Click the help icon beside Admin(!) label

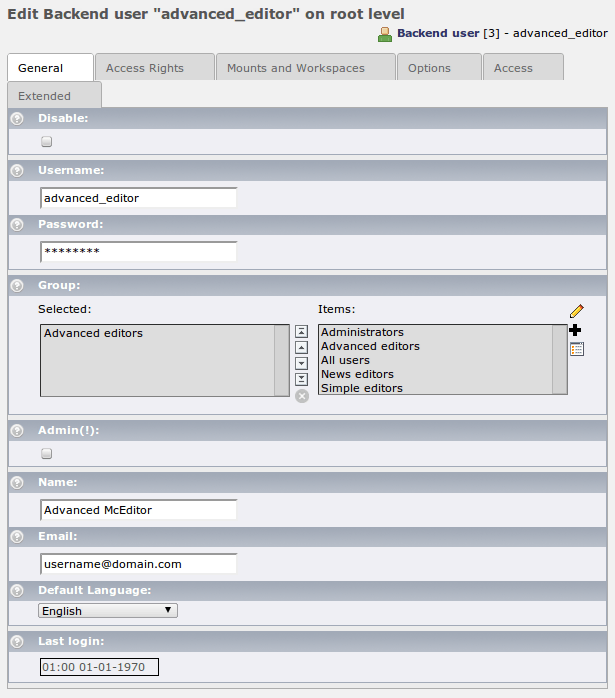click(x=17, y=431)
